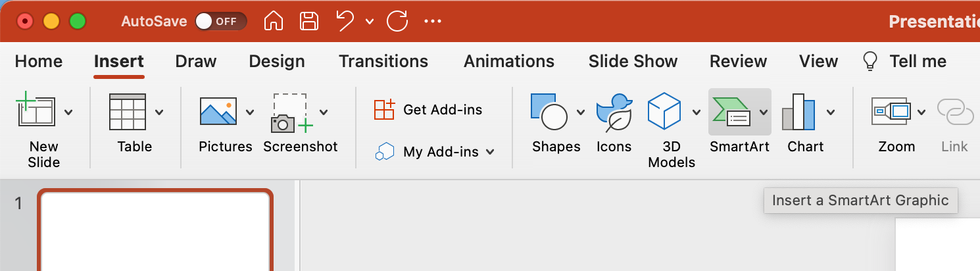Click the Shapes icon

[x=549, y=113]
